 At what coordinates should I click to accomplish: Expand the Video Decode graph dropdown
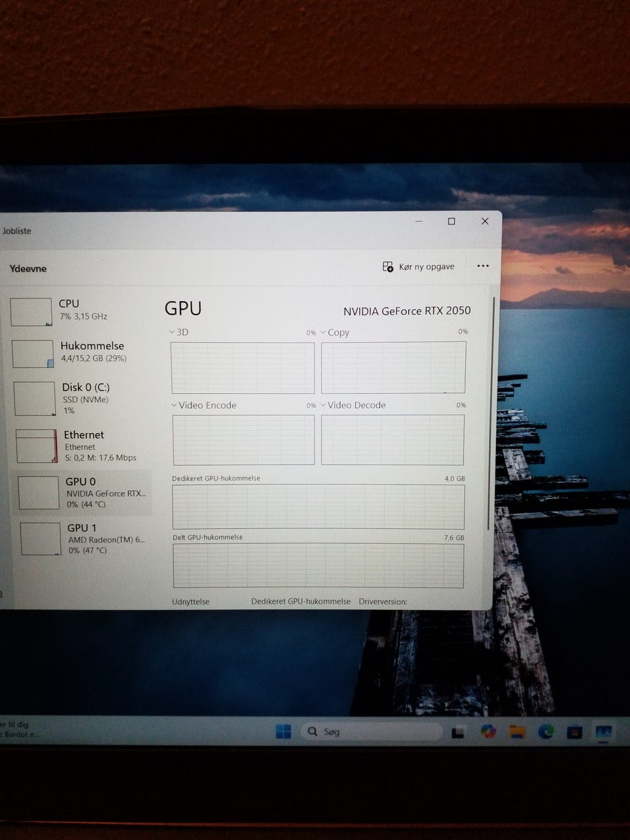[353, 405]
